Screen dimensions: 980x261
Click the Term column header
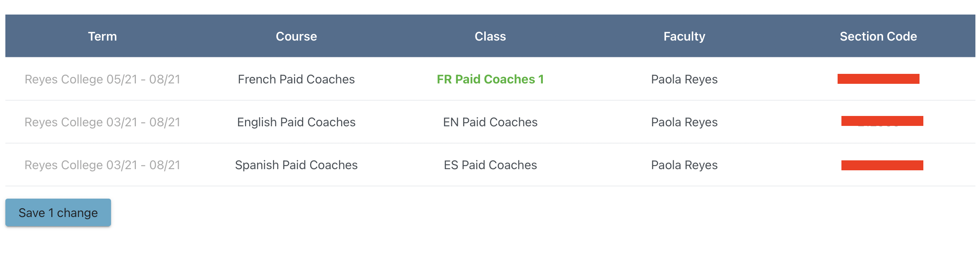[102, 36]
